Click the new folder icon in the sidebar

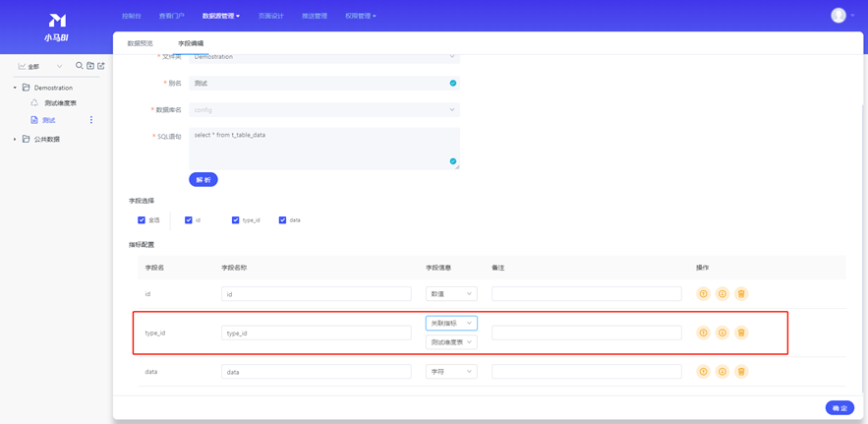click(x=90, y=66)
